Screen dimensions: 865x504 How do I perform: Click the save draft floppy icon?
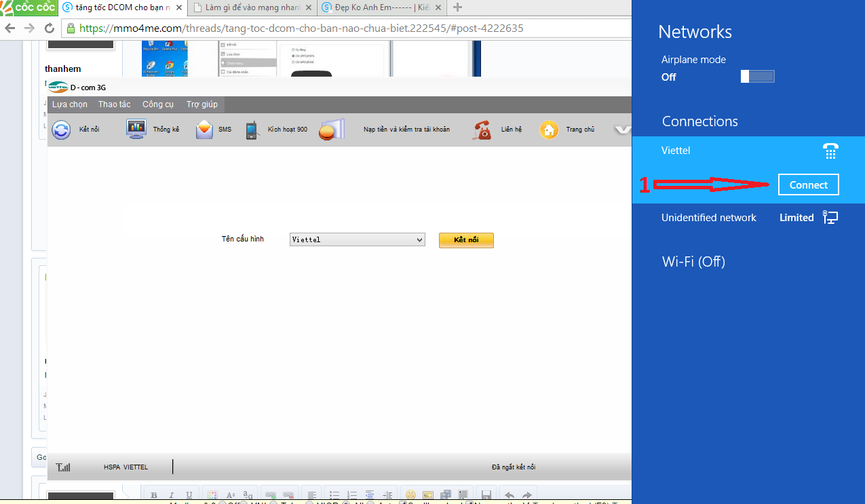pos(486,495)
